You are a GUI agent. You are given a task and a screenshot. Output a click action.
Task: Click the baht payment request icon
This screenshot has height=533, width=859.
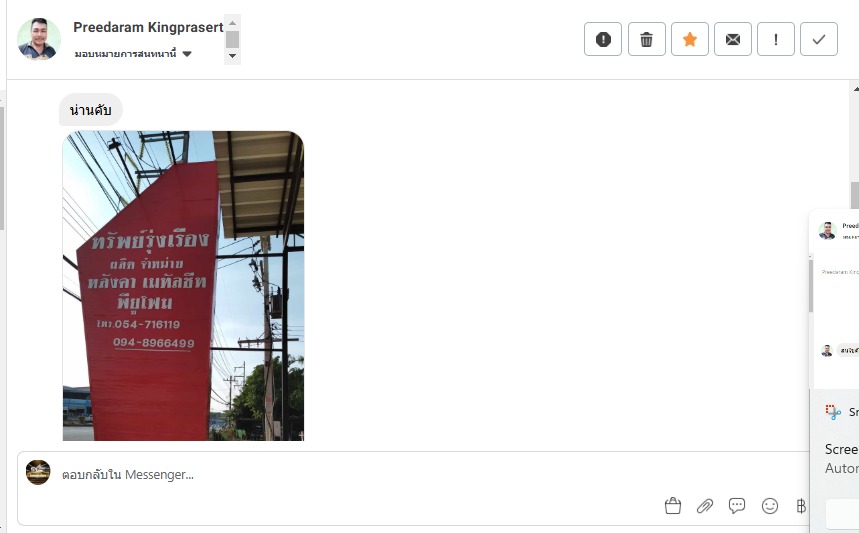coord(801,506)
